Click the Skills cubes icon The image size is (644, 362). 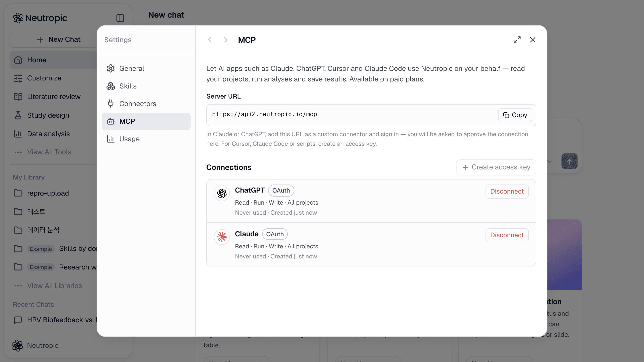click(111, 86)
